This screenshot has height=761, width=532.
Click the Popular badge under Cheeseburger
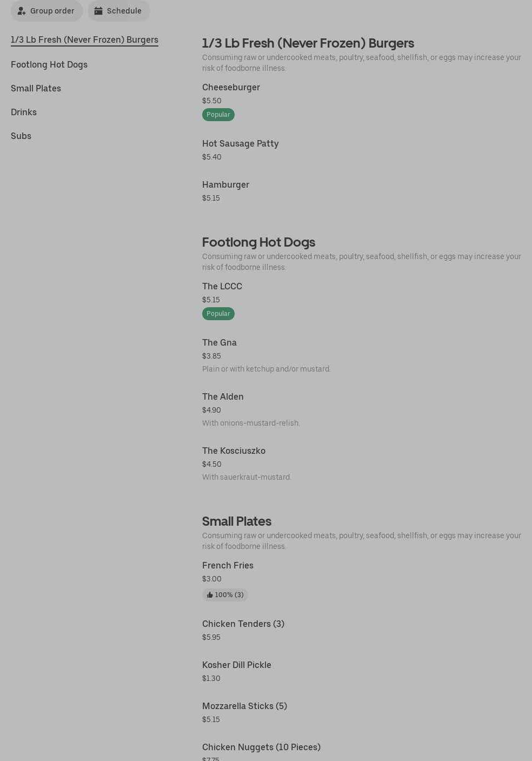tap(218, 115)
